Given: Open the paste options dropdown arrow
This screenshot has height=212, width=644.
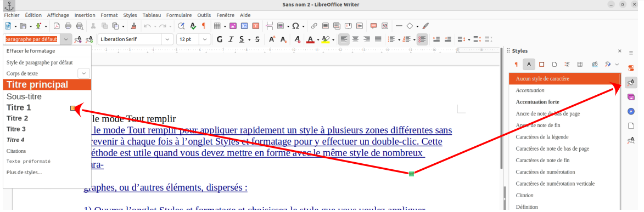Looking at the screenshot, I should click(x=123, y=26).
